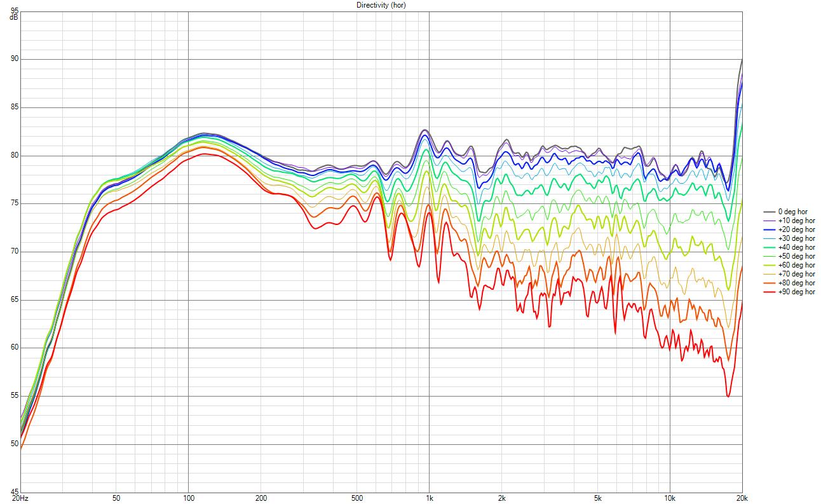Click the chart title Directivity (hor)

click(381, 4)
